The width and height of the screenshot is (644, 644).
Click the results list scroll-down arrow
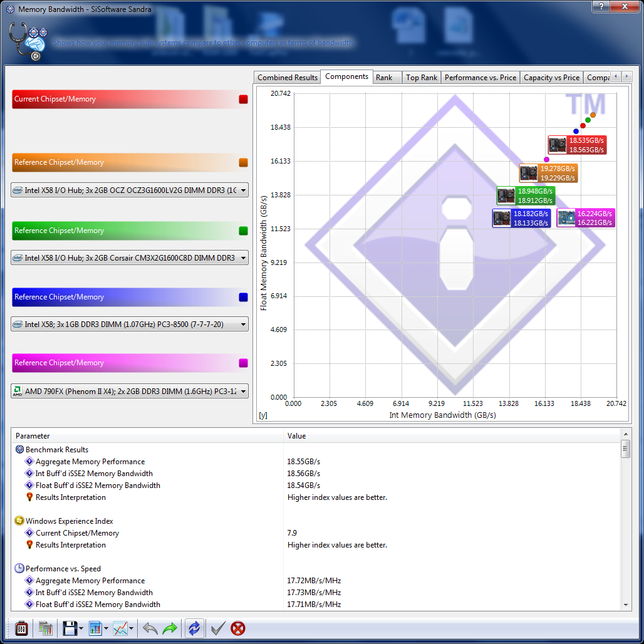click(x=625, y=605)
